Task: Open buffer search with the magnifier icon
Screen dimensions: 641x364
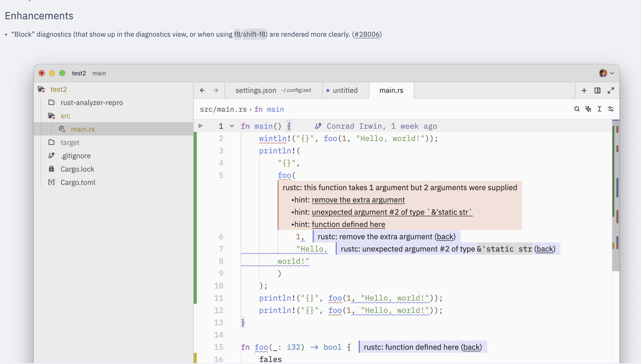Action: pyautogui.click(x=577, y=109)
